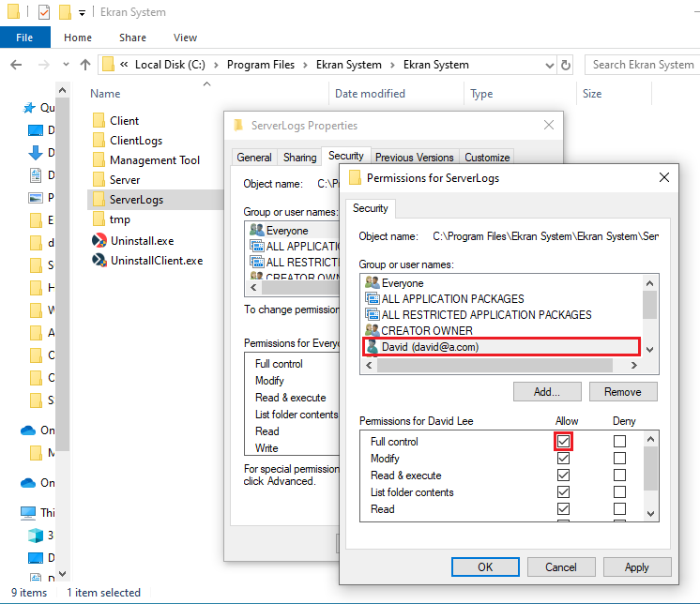
Task: Uncheck Allow for Read & execute
Action: [x=564, y=476]
